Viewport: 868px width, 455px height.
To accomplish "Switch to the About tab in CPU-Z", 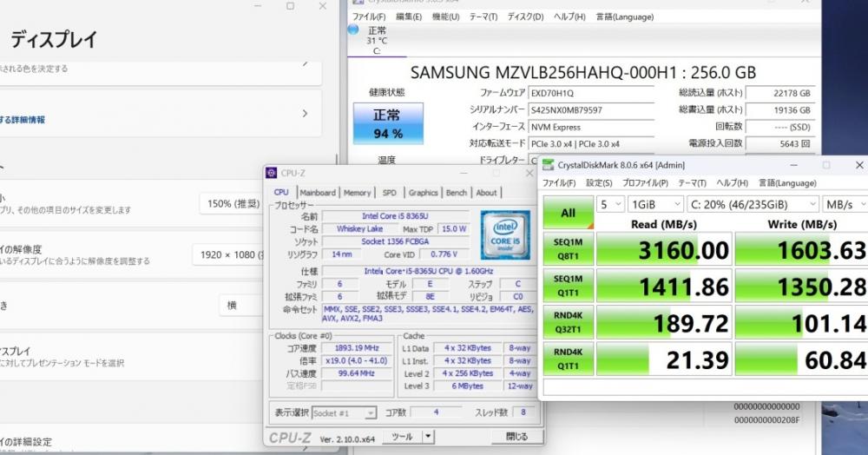I will [x=486, y=192].
